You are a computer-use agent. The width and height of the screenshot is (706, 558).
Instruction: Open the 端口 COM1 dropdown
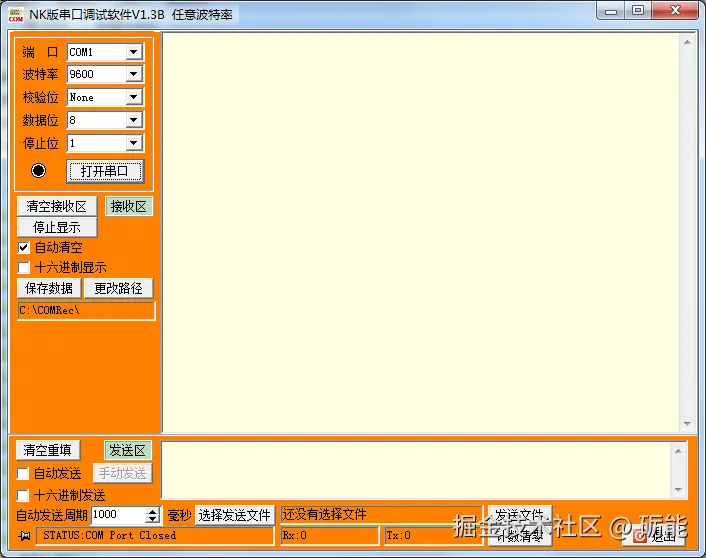[133, 52]
